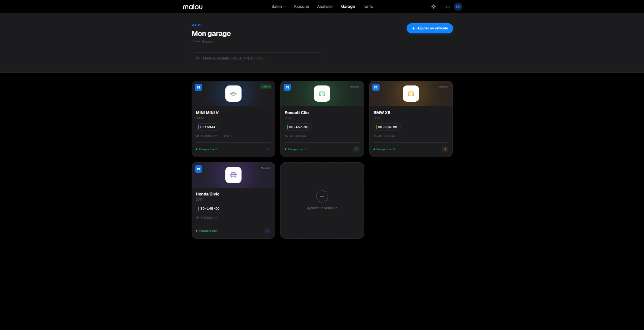Click the 2017 year on Honda Civic
The width and height of the screenshot is (644, 330).
click(199, 199)
